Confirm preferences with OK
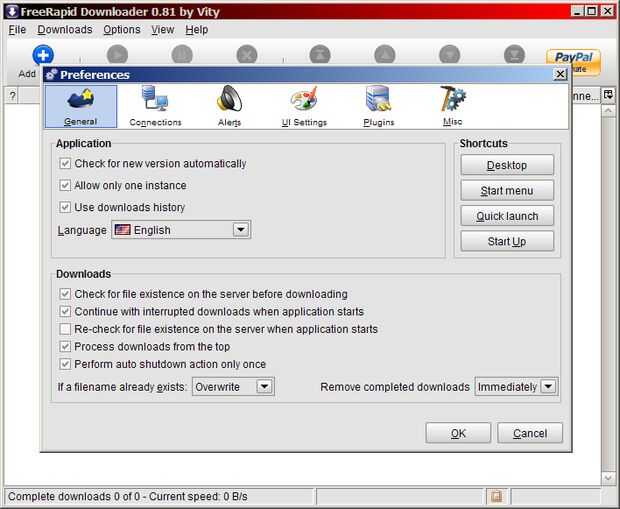The width and height of the screenshot is (620, 509). click(458, 433)
